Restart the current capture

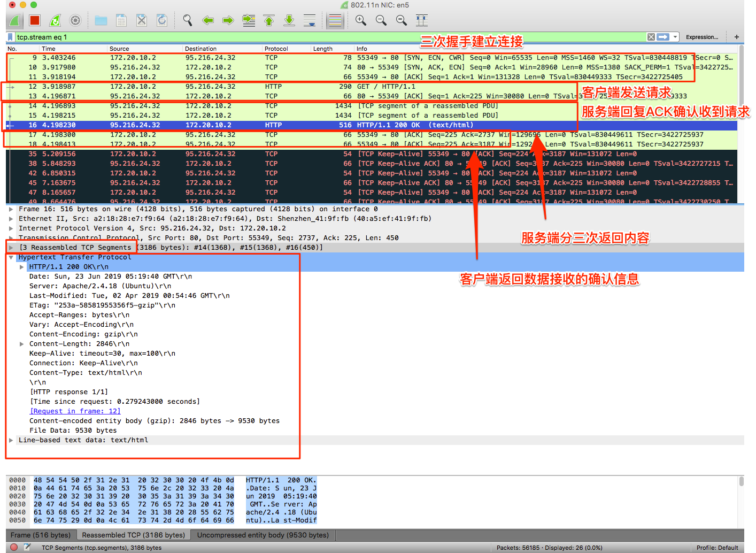click(x=55, y=21)
